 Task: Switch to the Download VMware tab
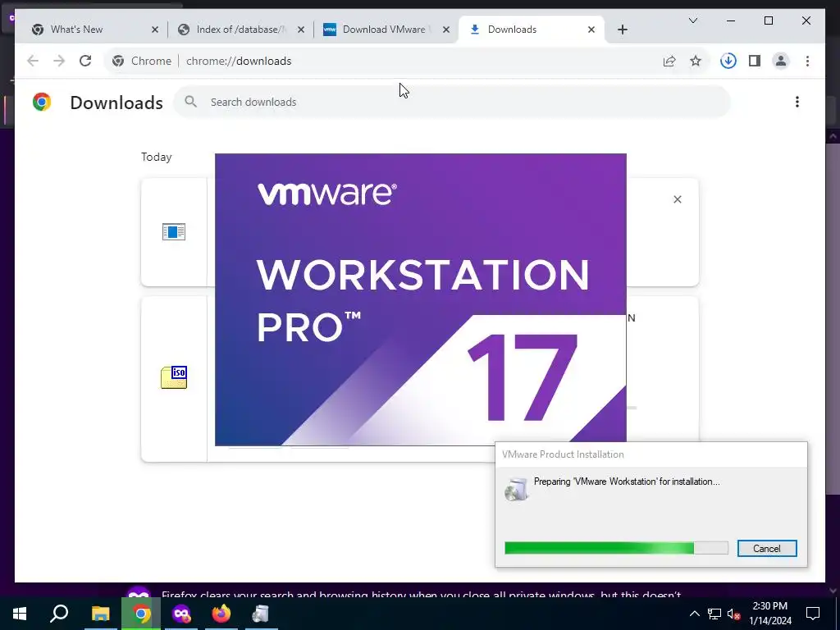click(x=385, y=30)
